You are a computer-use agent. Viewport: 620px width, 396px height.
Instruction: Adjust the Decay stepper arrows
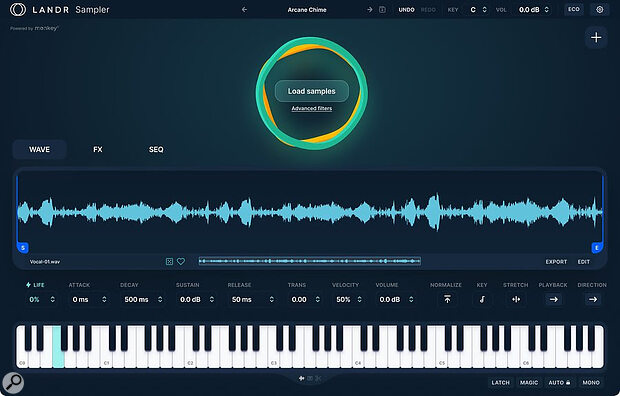pos(160,299)
